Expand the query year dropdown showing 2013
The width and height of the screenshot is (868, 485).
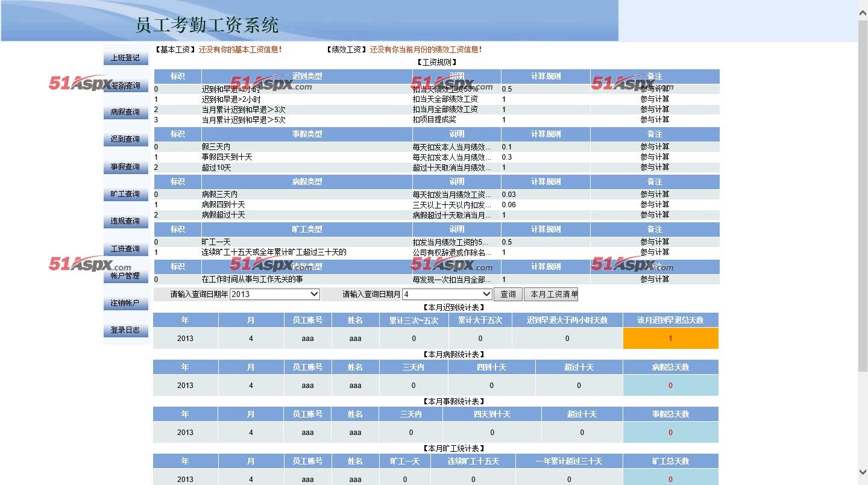click(x=274, y=294)
